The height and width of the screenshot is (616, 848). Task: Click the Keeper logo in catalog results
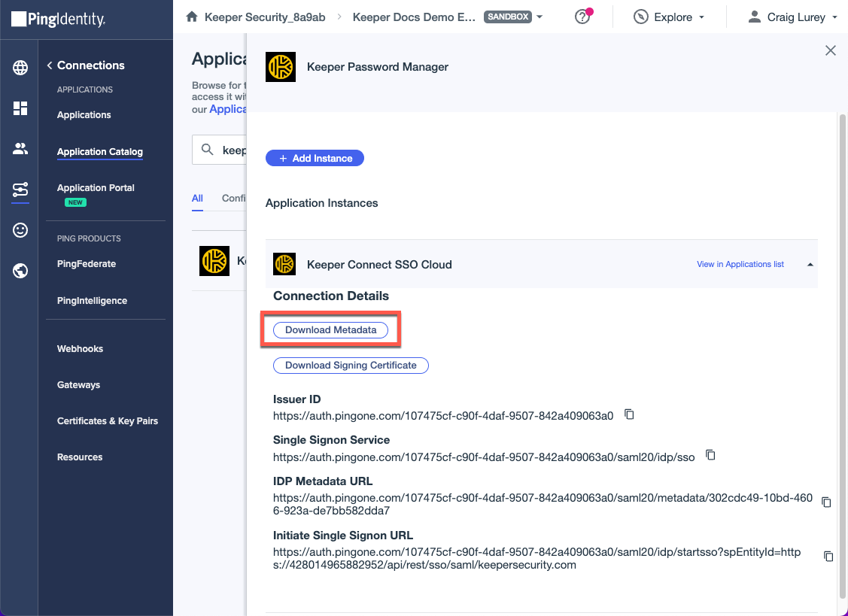point(214,261)
